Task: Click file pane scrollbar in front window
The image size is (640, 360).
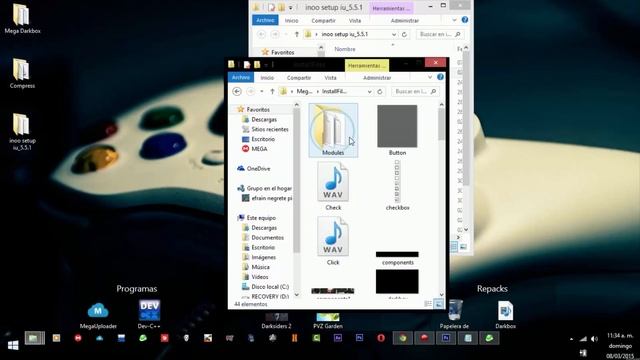Action: pyautogui.click(x=441, y=124)
